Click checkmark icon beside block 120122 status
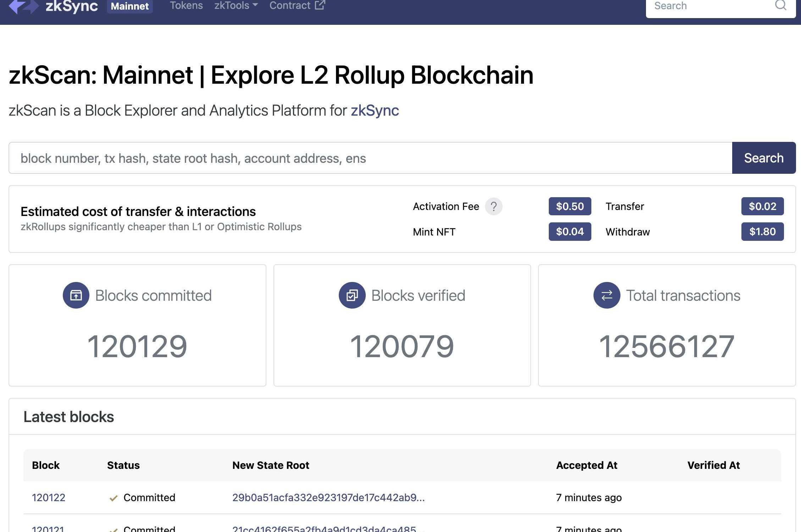 tap(114, 498)
